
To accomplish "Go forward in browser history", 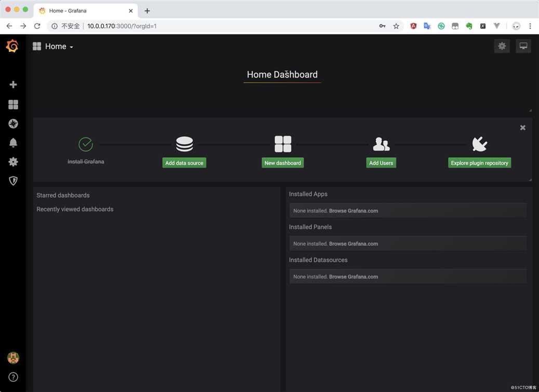I will tap(23, 26).
